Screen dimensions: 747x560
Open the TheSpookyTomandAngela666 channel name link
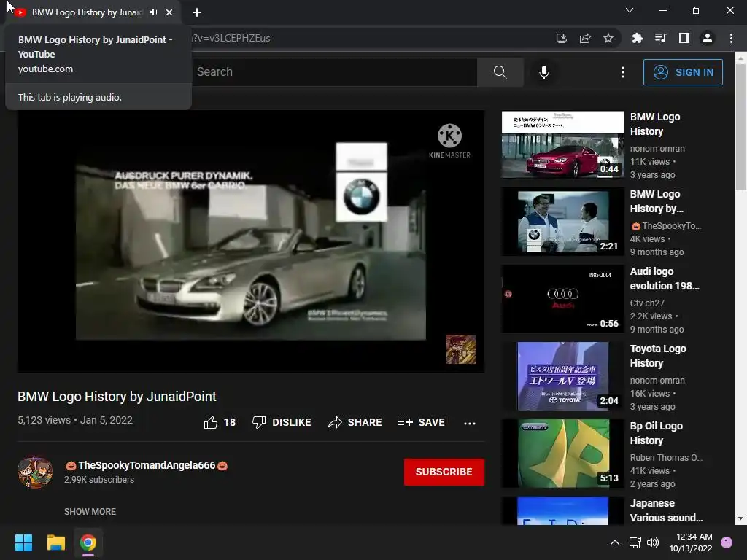click(x=147, y=465)
